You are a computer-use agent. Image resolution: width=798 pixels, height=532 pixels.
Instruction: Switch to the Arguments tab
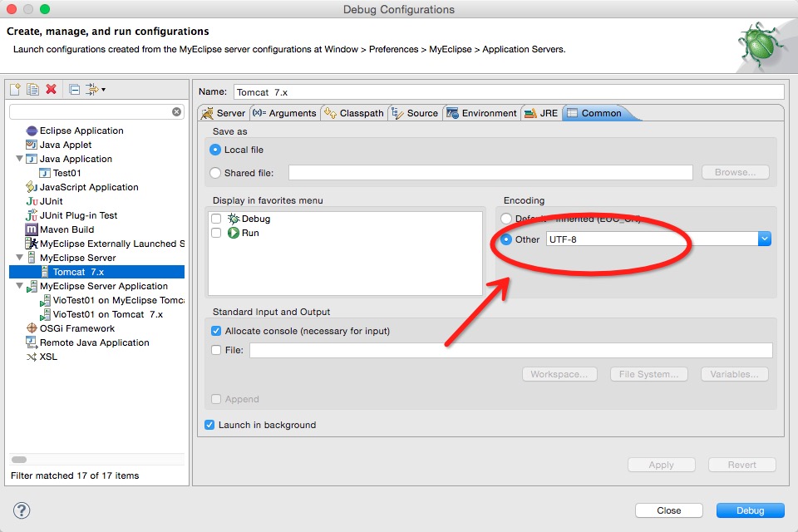pos(284,113)
